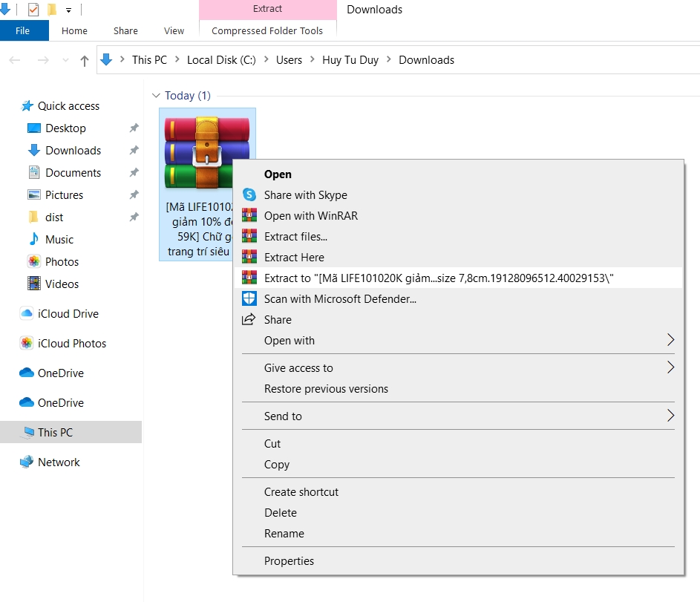Click the Share arrow icon in context menu
This screenshot has width=700, height=602.
[x=249, y=320]
